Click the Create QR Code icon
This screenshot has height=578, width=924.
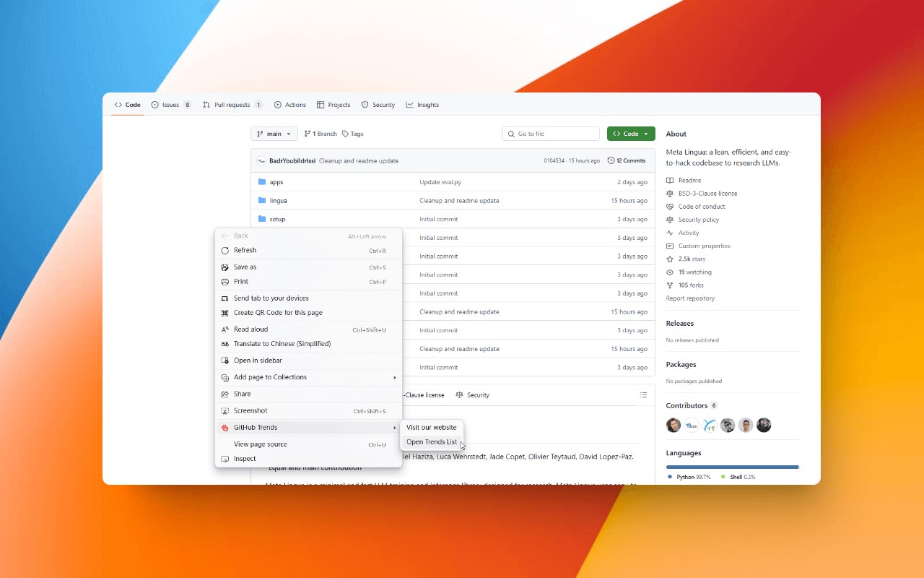coord(225,313)
